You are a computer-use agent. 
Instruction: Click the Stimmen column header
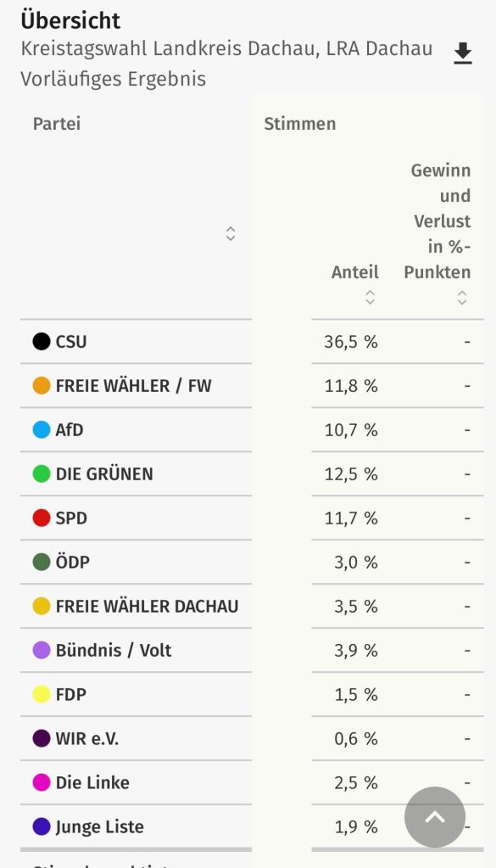click(299, 123)
